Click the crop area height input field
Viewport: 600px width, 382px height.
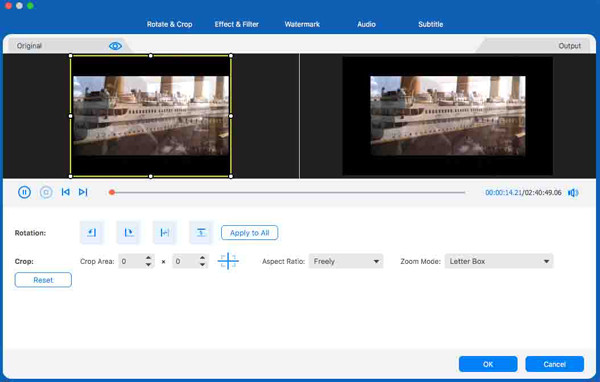[x=185, y=261]
